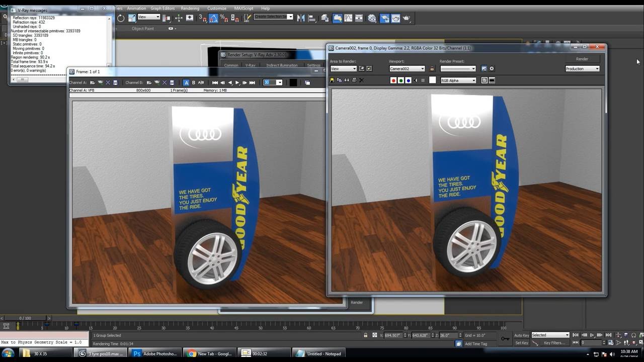Image resolution: width=644 pixels, height=362 pixels.
Task: Save Channel A in RAM Player
Action: coord(115,82)
